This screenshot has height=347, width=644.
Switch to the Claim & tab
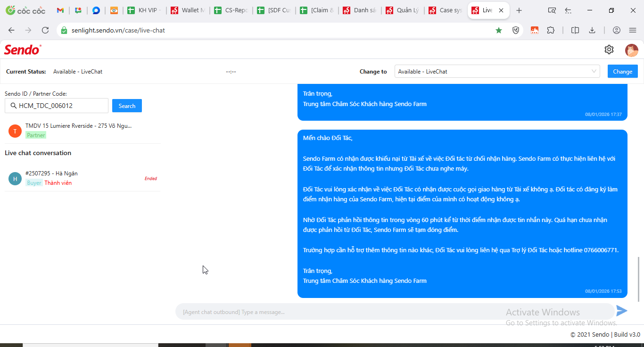click(x=317, y=10)
